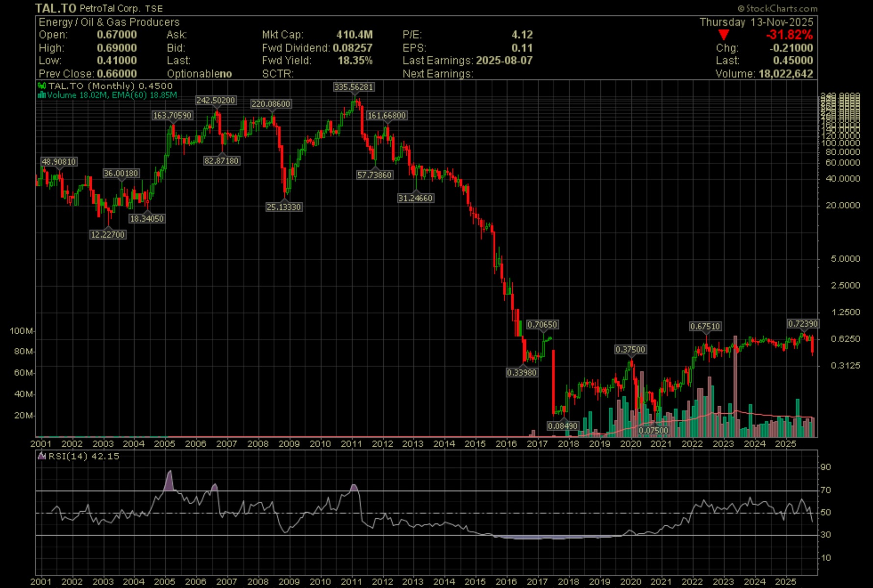The image size is (873, 588).
Task: Click the 163.70590 high price label
Action: coord(172,116)
